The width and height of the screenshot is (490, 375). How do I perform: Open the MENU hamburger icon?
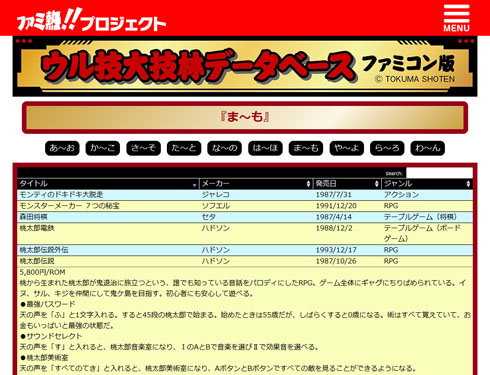coord(456,18)
